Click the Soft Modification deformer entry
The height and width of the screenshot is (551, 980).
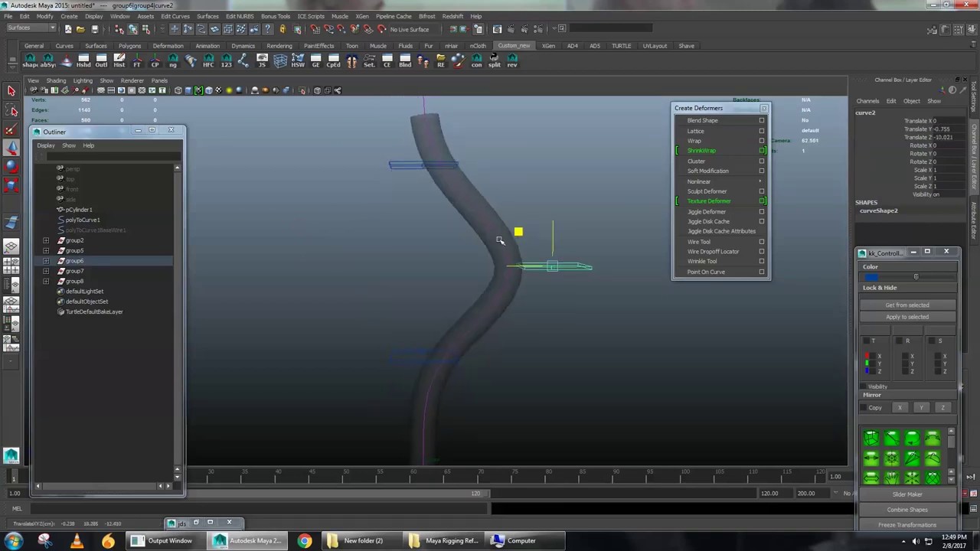click(708, 171)
